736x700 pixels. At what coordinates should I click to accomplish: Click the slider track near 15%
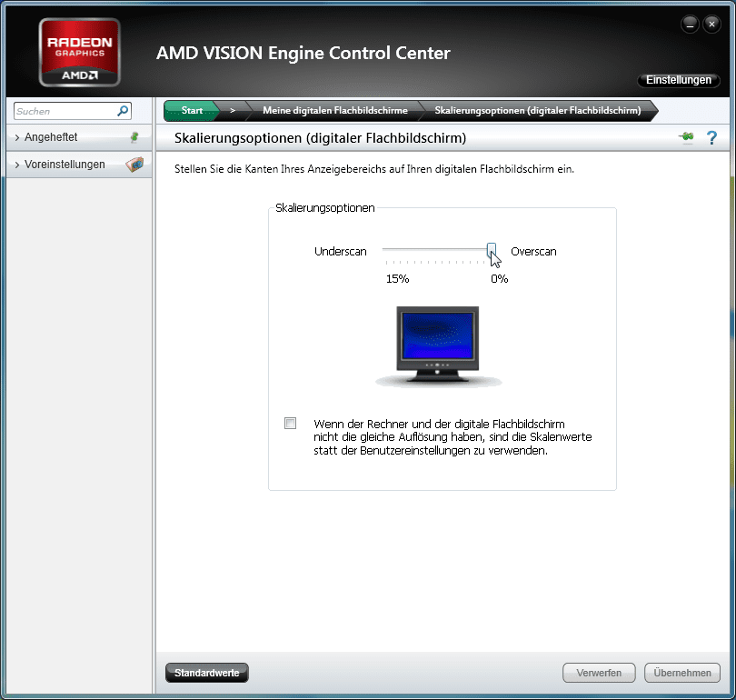click(388, 249)
